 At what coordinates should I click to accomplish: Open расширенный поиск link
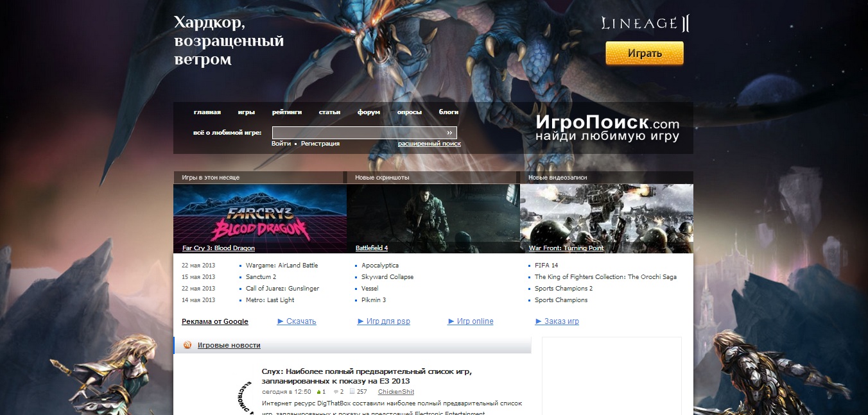coord(430,144)
